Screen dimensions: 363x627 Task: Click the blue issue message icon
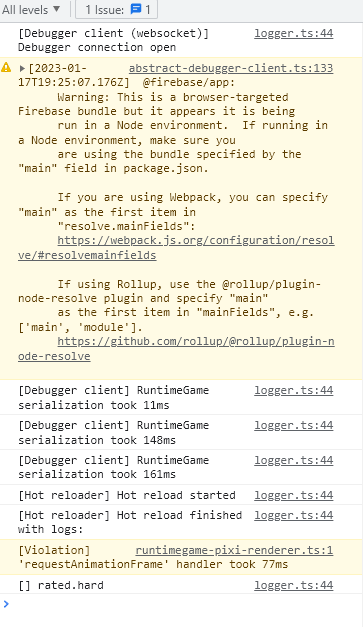point(136,9)
